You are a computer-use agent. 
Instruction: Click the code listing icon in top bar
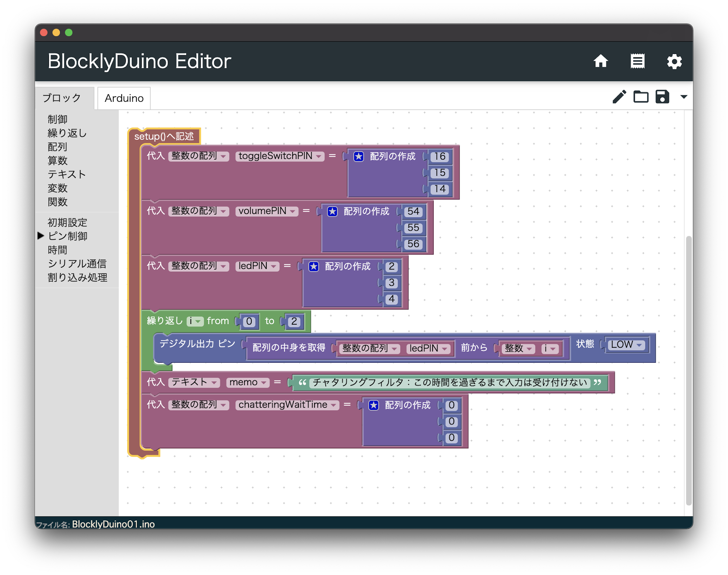point(637,61)
